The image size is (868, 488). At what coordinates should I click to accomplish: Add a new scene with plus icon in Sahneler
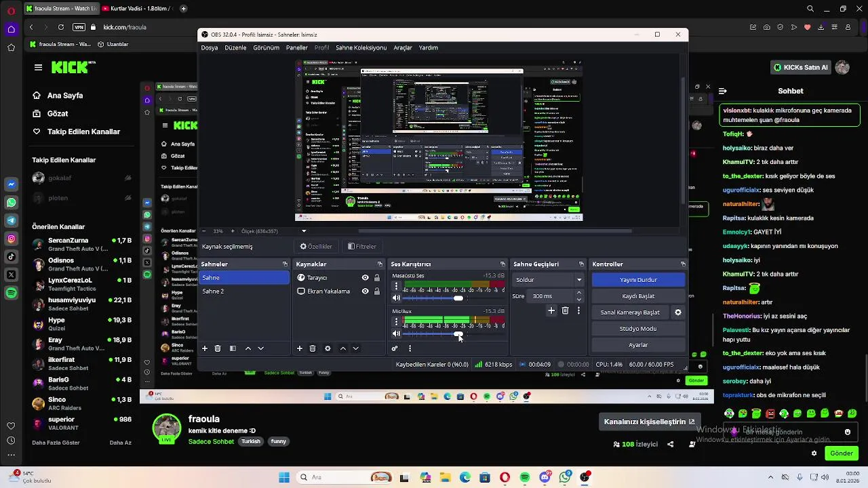[x=205, y=348]
